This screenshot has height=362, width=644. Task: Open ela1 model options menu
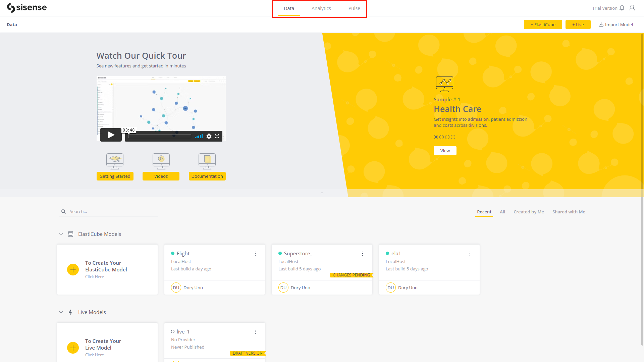click(470, 254)
